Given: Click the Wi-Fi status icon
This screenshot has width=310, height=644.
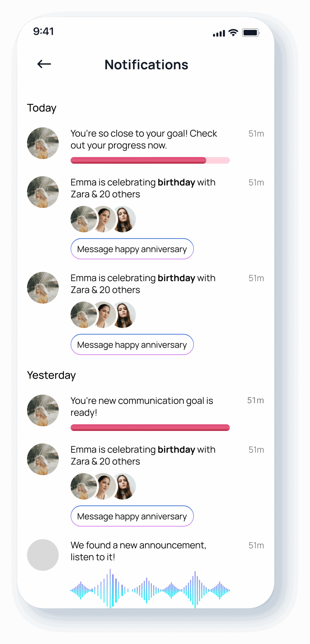Looking at the screenshot, I should (233, 33).
